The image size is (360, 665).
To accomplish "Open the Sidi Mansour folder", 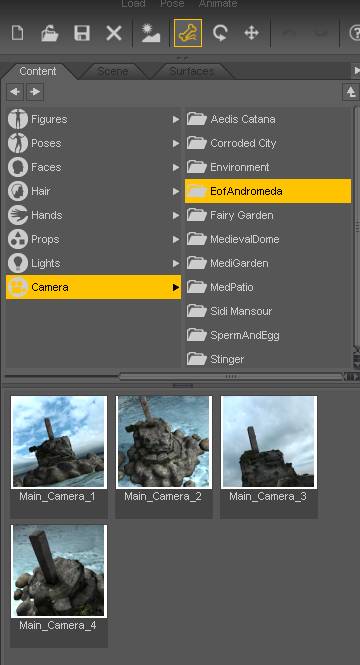I will coord(268,311).
